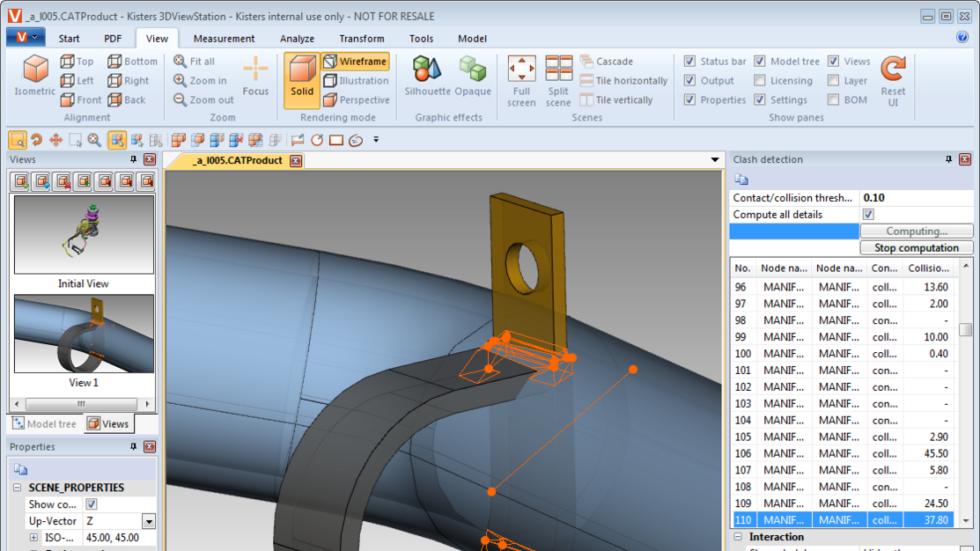Apply Opaque graphic effect
Viewport: 980px width, 551px height.
473,76
